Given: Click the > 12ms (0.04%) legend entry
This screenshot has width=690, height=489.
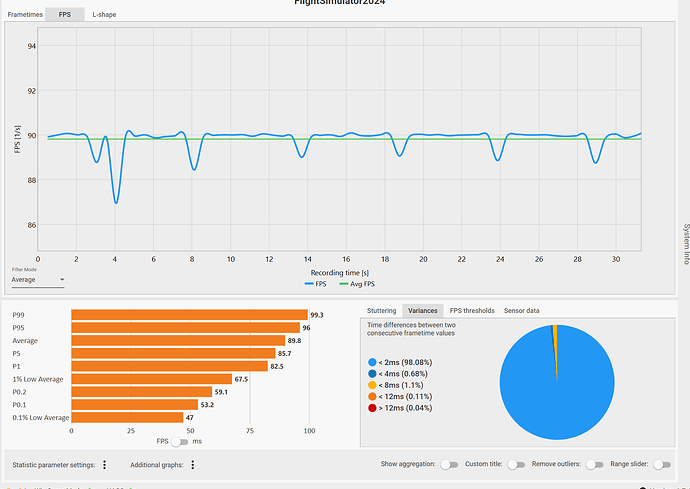Looking at the screenshot, I should (x=400, y=408).
